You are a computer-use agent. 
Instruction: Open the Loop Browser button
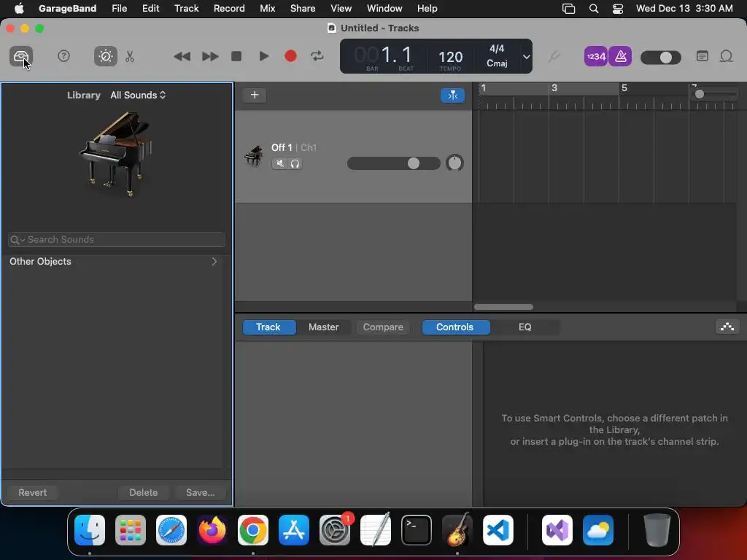tap(726, 56)
